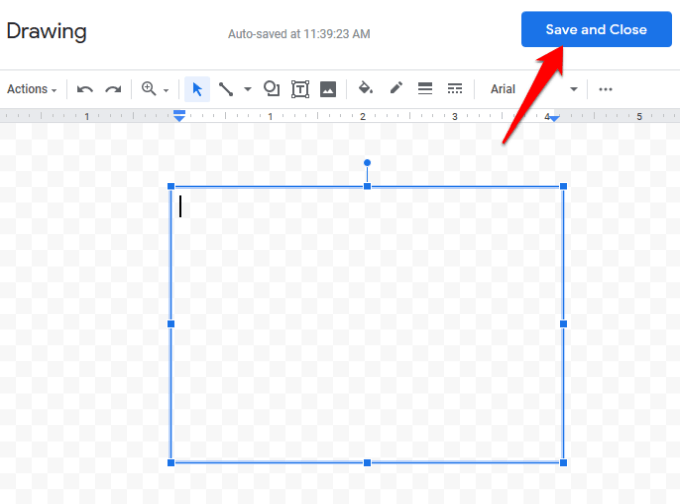Click the top-left resize handle
The height and width of the screenshot is (504, 680).
coord(171,187)
